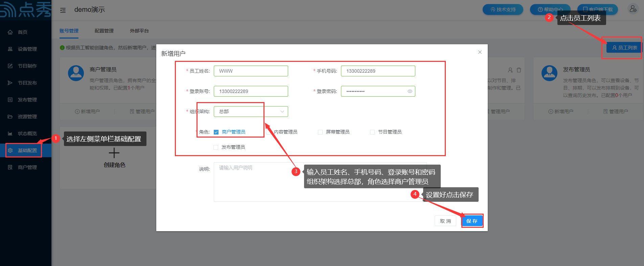The image size is (644, 266).
Task: Click the plus icon to create role
Action: pyautogui.click(x=114, y=153)
